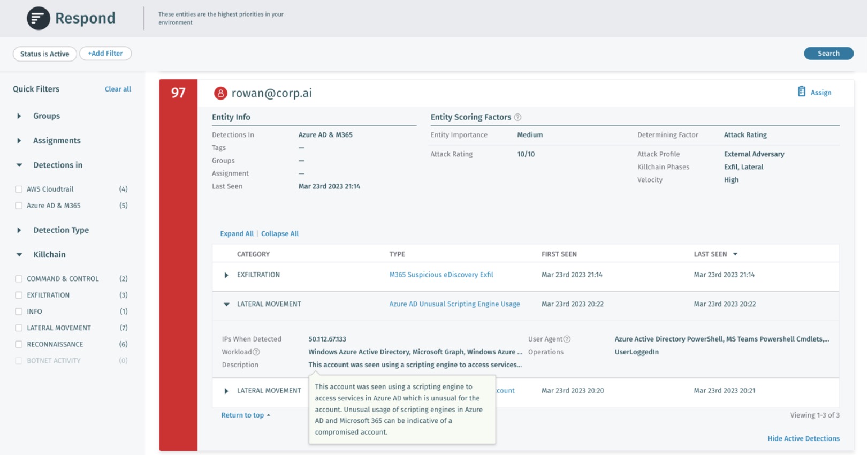Click the Exfil, Lateral killchain phases value
868x455 pixels.
[743, 167]
